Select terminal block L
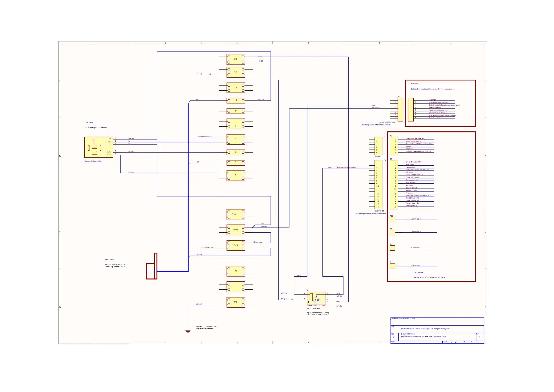 pyautogui.click(x=236, y=287)
